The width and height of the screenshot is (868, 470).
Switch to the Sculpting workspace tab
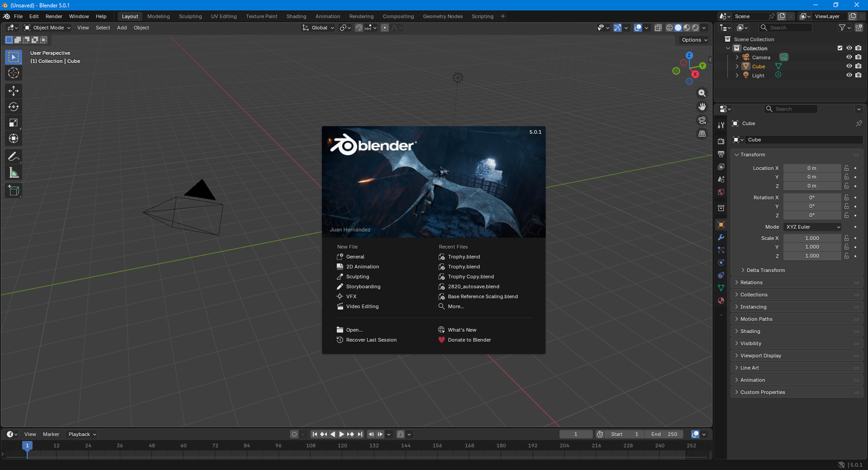[190, 16]
